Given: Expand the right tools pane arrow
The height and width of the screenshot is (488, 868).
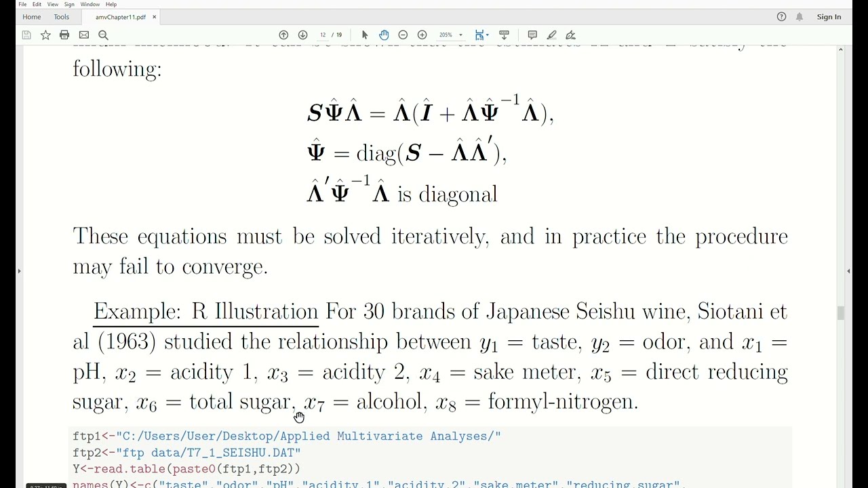Looking at the screenshot, I should pos(848,271).
